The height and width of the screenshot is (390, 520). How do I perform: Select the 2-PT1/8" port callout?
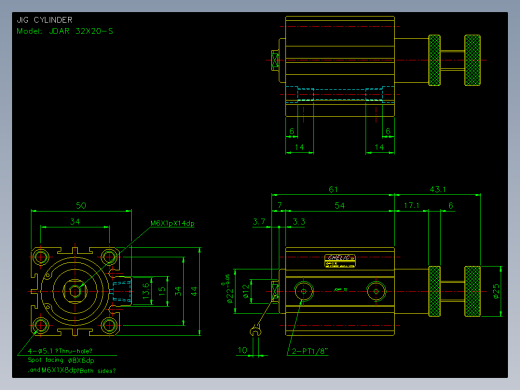pos(310,351)
